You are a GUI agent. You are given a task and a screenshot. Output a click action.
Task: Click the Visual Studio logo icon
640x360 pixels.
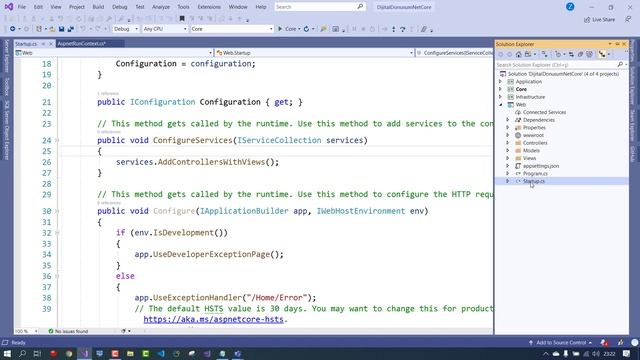click(x=9, y=7)
